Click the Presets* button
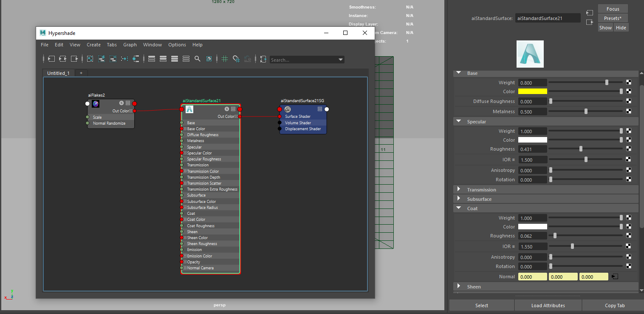 [613, 18]
